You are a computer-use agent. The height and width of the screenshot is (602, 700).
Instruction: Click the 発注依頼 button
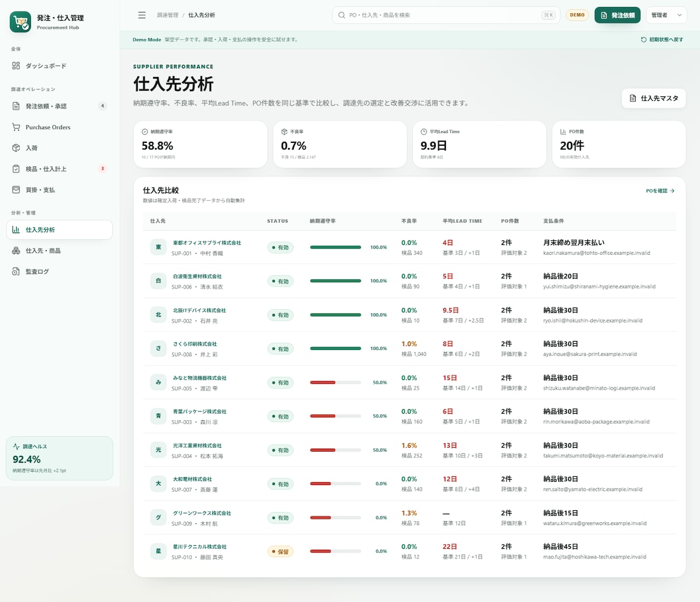click(617, 15)
